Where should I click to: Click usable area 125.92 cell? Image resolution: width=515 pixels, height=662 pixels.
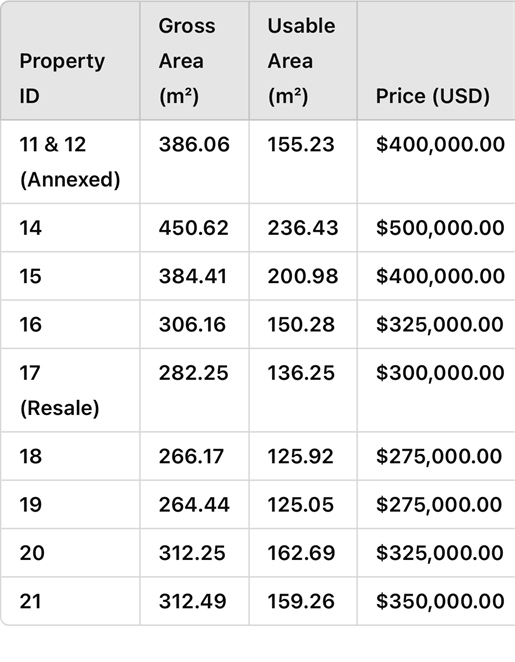[303, 456]
